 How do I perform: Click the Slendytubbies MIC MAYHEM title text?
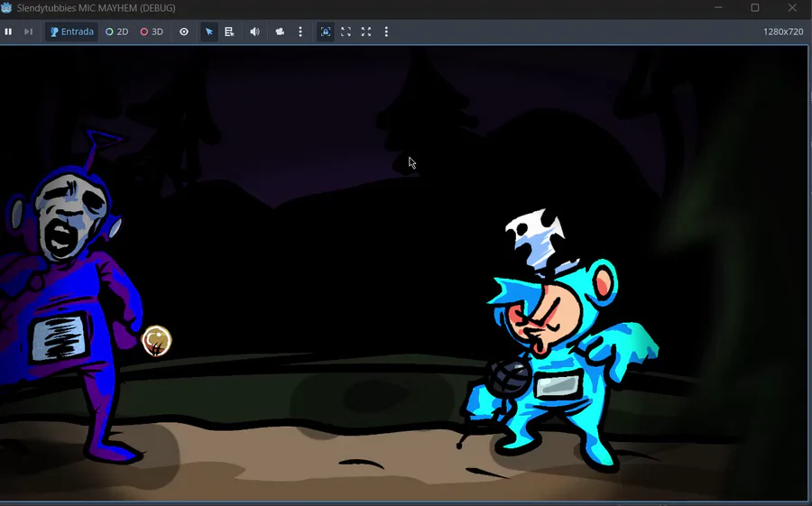click(x=97, y=8)
